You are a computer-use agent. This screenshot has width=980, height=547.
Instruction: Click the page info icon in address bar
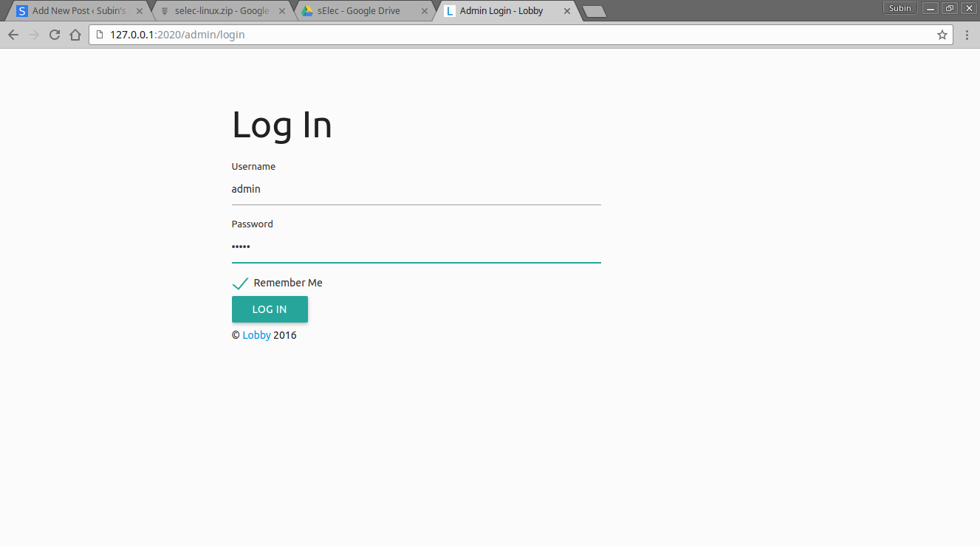[x=100, y=35]
